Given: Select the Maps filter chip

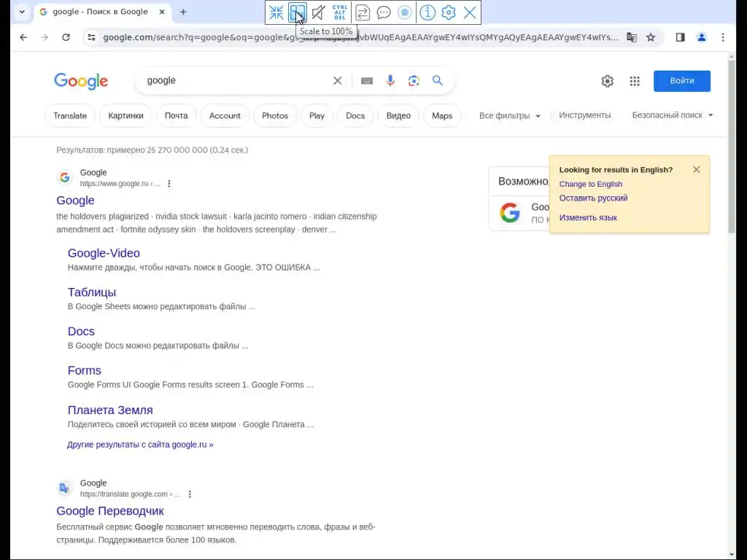Looking at the screenshot, I should (442, 116).
